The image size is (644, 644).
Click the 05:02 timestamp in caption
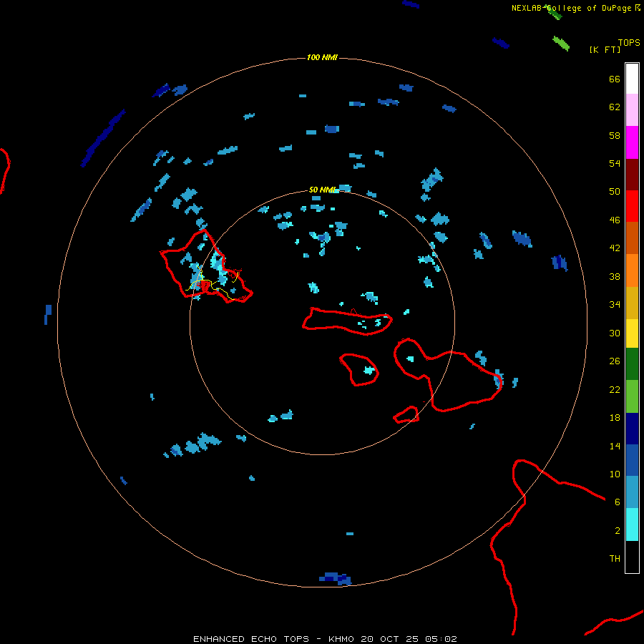(x=441, y=639)
